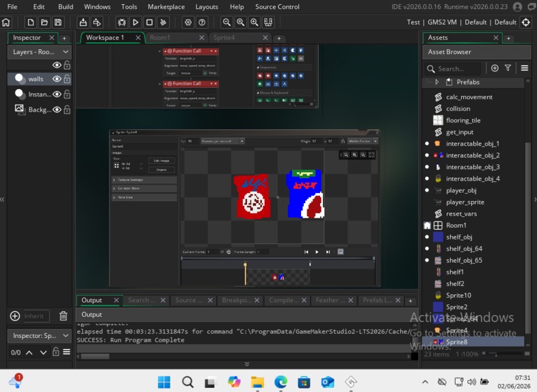Screen dimensions: 537x392
Task: Click in the asset Search field
Action: 453,69
